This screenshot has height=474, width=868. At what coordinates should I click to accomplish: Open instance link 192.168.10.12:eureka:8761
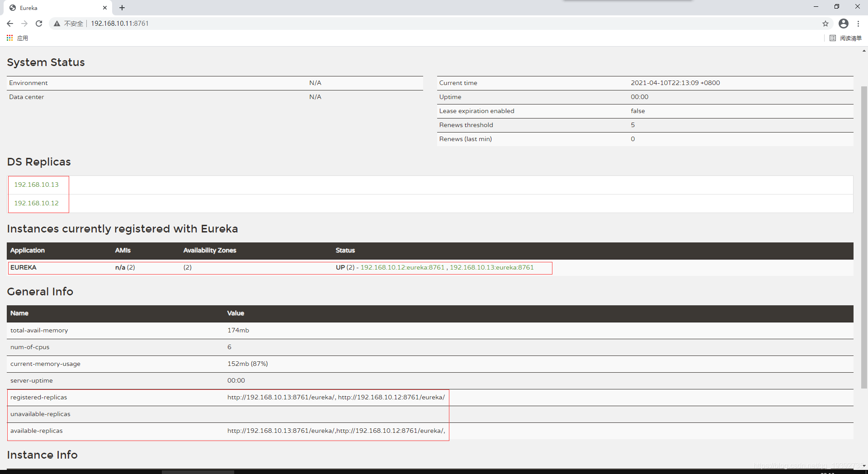click(x=402, y=267)
